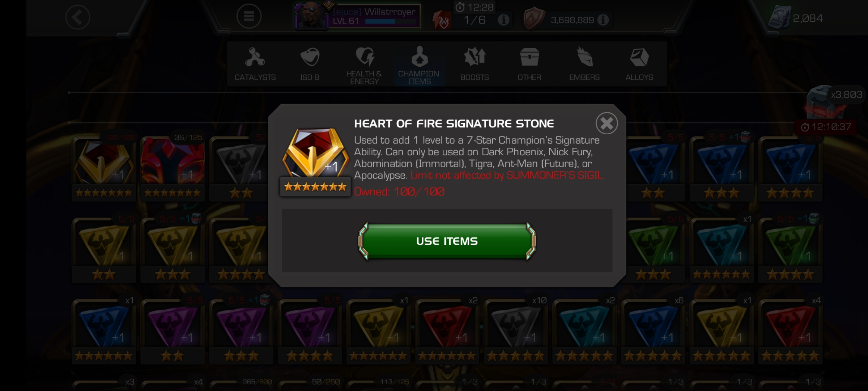Switch to the ISO-8 tab

pos(310,64)
